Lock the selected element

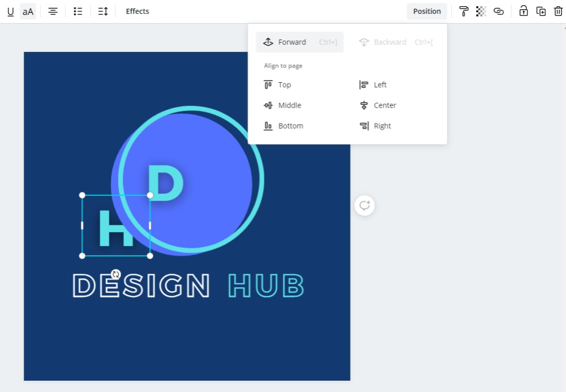point(523,11)
